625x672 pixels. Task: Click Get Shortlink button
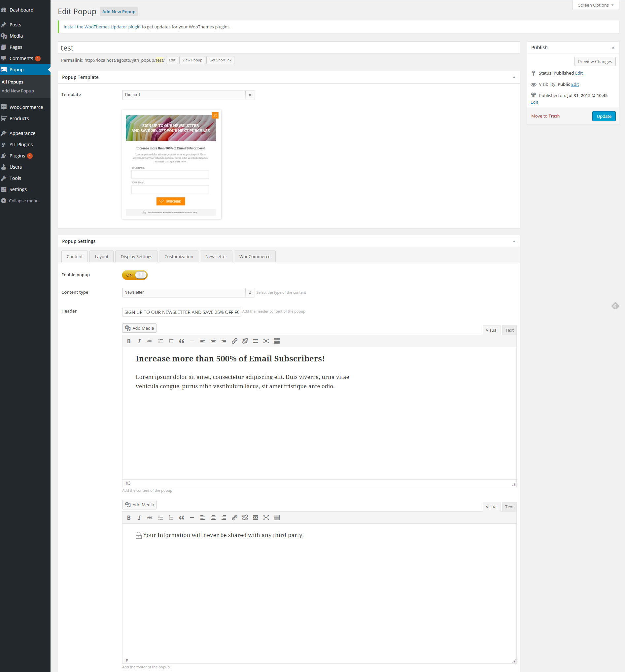click(220, 60)
